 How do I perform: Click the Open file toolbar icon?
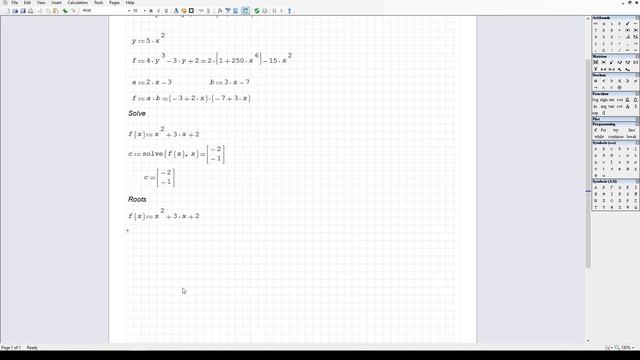coord(15,11)
